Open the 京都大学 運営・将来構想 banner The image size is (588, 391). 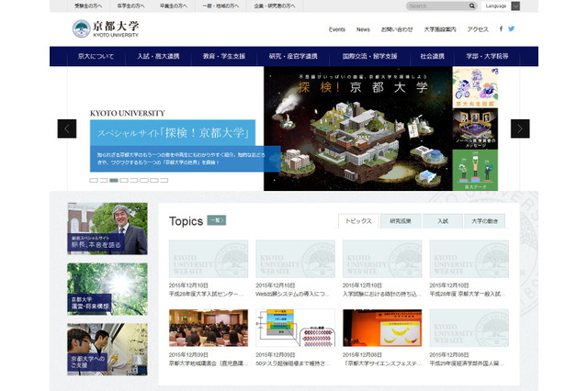107,289
